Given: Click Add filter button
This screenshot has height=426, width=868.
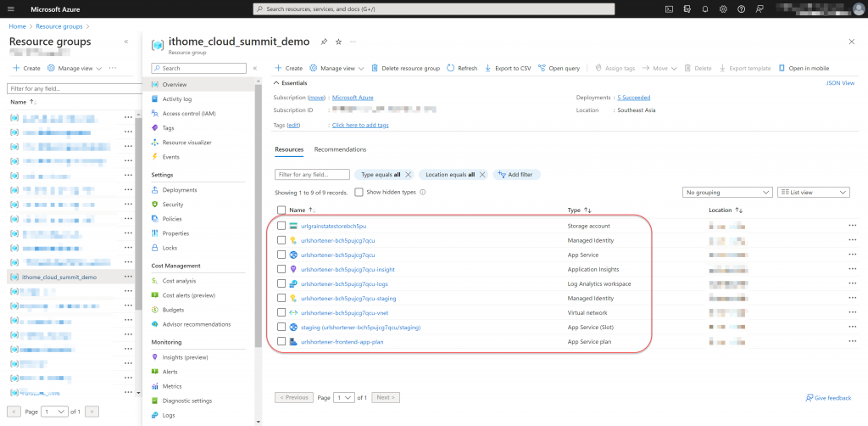Looking at the screenshot, I should point(516,175).
